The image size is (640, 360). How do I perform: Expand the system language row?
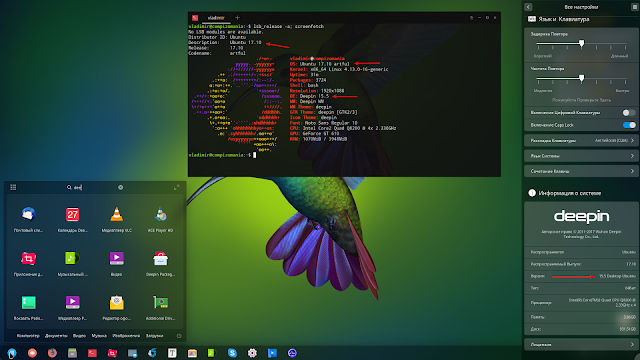click(x=581, y=156)
